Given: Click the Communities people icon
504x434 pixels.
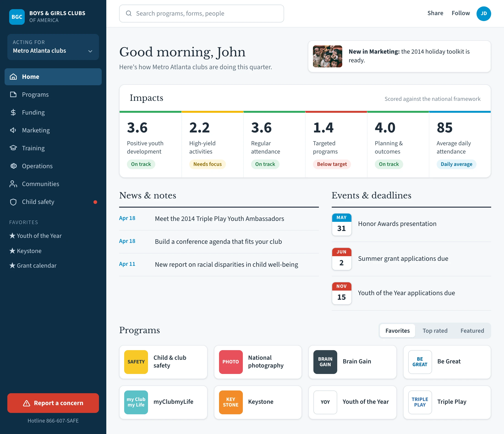Looking at the screenshot, I should (x=13, y=184).
